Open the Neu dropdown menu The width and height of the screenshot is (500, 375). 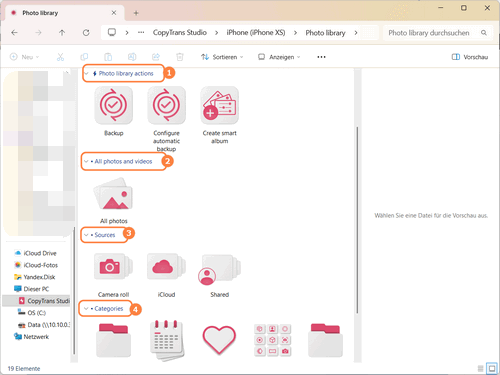click(x=25, y=57)
